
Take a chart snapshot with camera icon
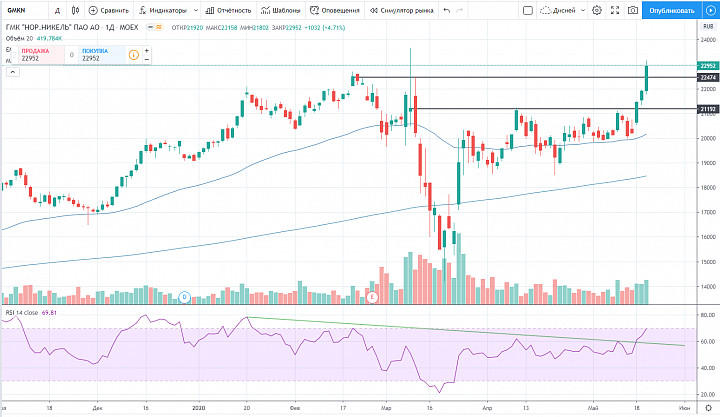(633, 10)
